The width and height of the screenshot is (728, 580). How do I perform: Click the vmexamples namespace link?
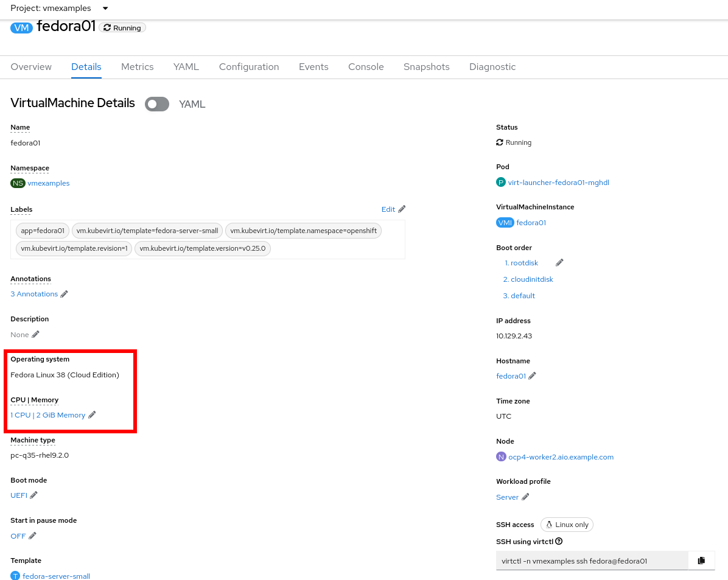pos(49,183)
